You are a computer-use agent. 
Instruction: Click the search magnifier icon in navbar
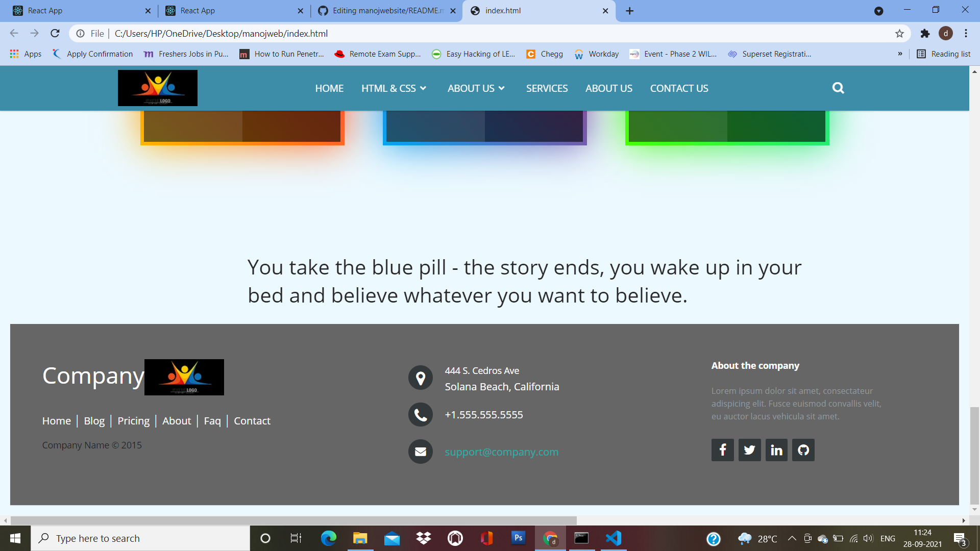point(838,88)
